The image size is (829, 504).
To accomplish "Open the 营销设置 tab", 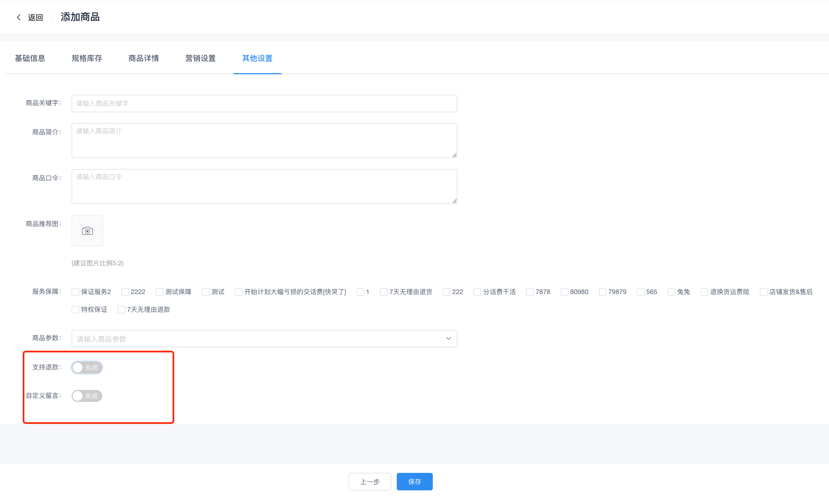I will pos(201,58).
